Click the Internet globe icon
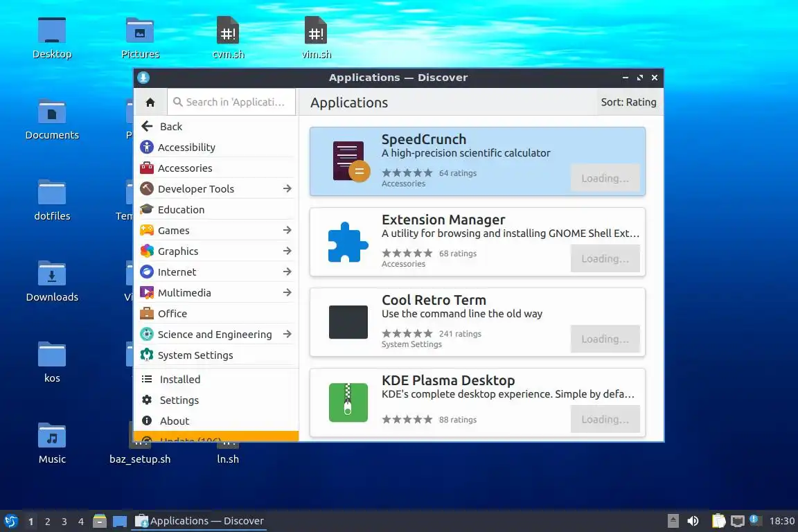The width and height of the screenshot is (798, 532). [147, 272]
